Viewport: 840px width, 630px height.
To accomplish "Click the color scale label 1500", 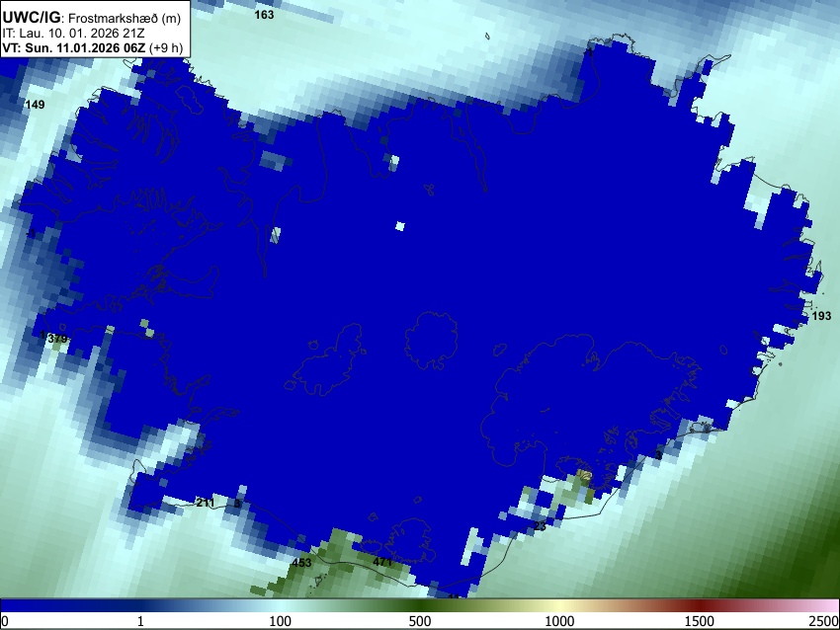I will [700, 621].
